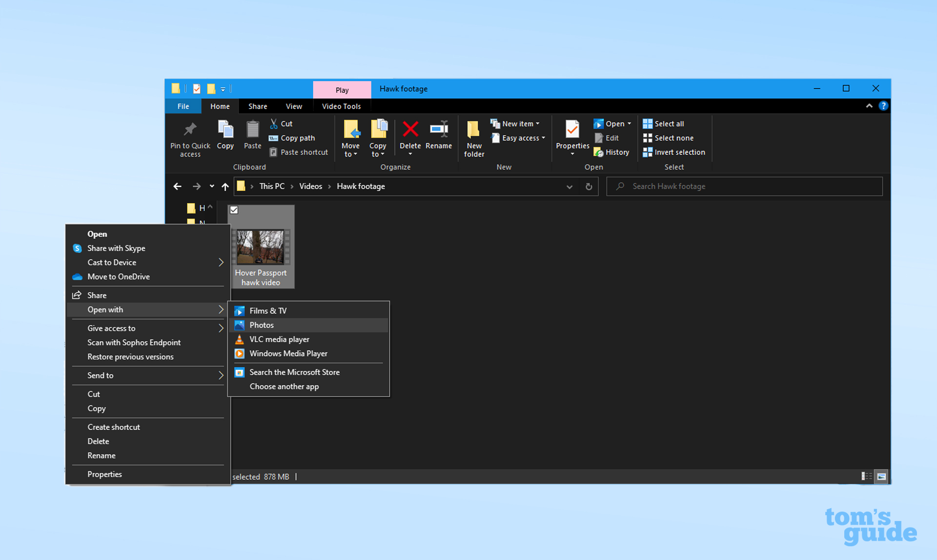937x560 pixels.
Task: Uncheck the Hover Passport hawk video checkbox
Action: 234,210
